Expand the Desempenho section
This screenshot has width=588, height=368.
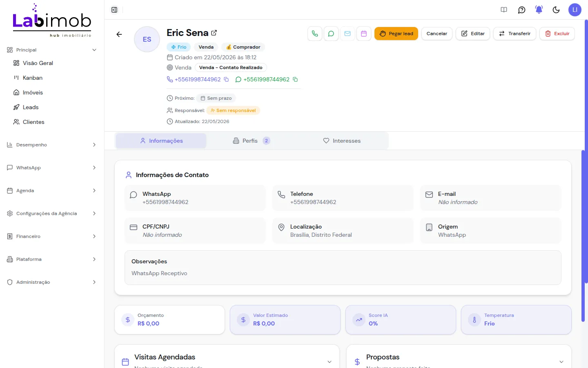(52, 145)
